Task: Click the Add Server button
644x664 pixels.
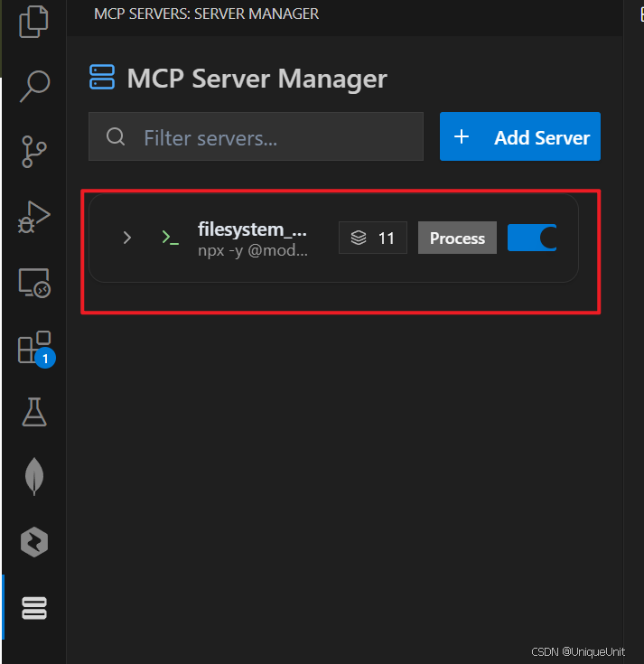Action: pos(520,136)
